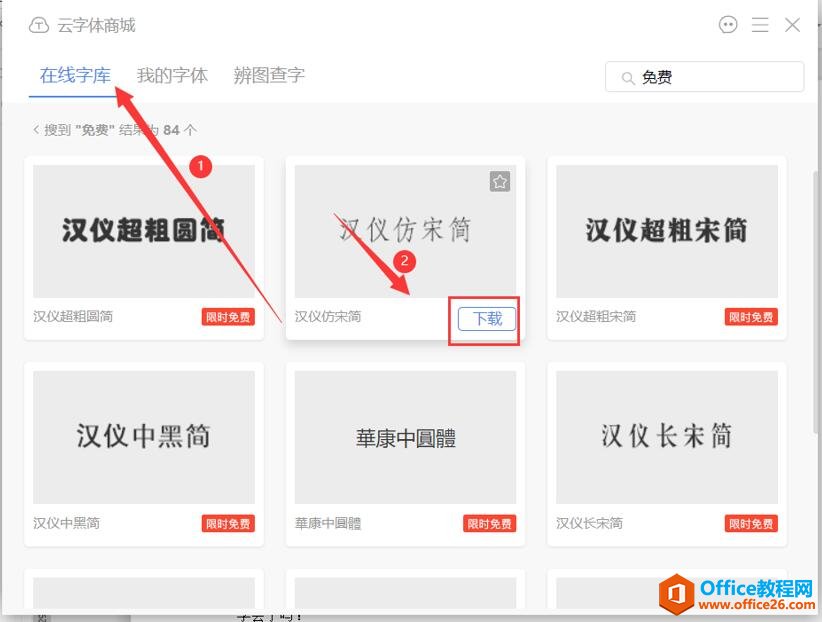Click 限时免费 badge on 華康中圓體
822x622 pixels.
pos(490,523)
